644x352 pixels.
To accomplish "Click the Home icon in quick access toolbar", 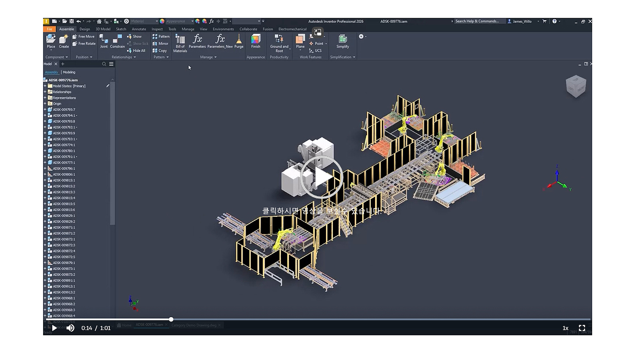I will click(99, 21).
